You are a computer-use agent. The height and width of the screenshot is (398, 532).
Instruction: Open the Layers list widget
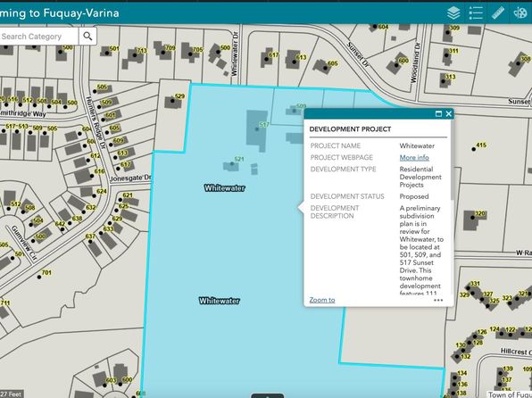tap(453, 13)
